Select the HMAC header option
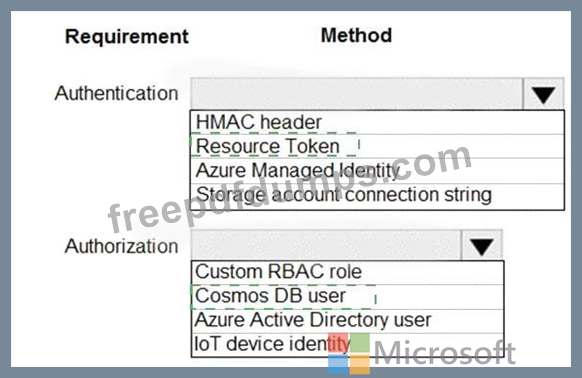Screen dimensions: 582x378 pyautogui.click(x=377, y=123)
